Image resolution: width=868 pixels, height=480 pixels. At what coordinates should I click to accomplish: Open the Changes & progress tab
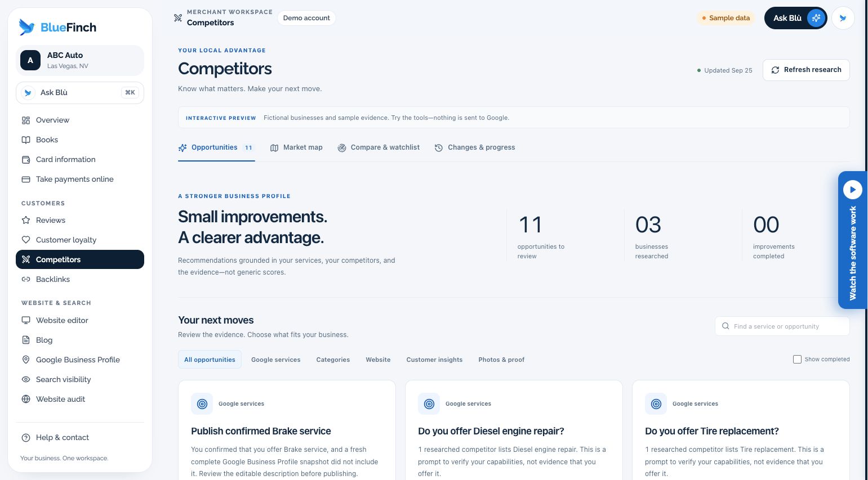pos(475,147)
